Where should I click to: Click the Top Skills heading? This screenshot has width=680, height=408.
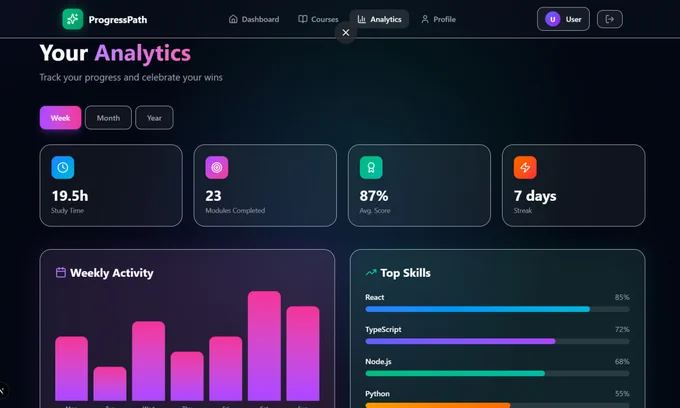tap(405, 273)
